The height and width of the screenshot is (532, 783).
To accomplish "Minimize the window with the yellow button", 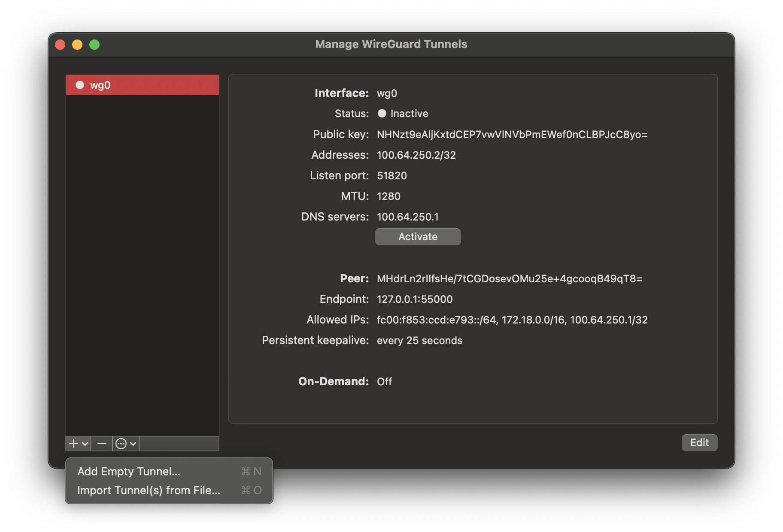I will pyautogui.click(x=77, y=45).
